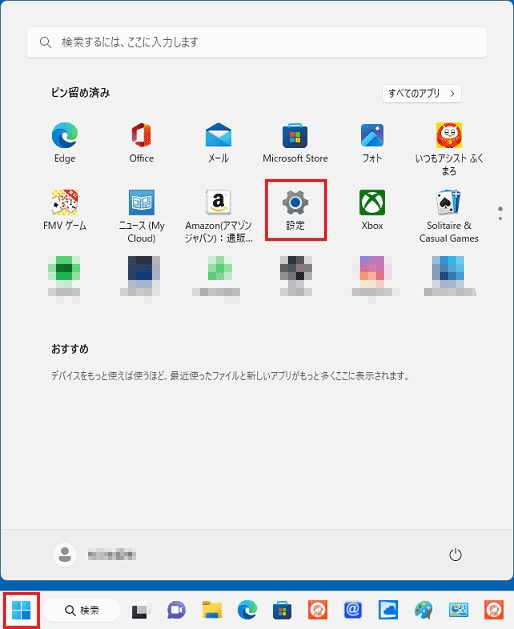Open Task View from the taskbar
Image resolution: width=514 pixels, height=629 pixels.
coord(141,610)
